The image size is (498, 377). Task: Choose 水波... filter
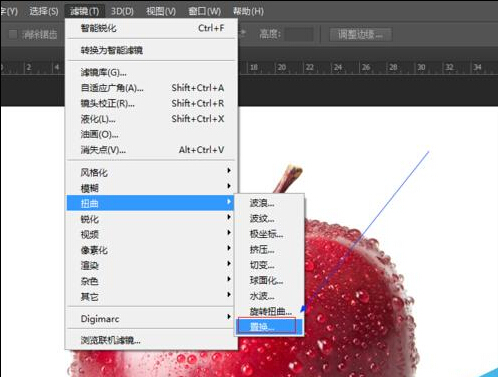269,296
